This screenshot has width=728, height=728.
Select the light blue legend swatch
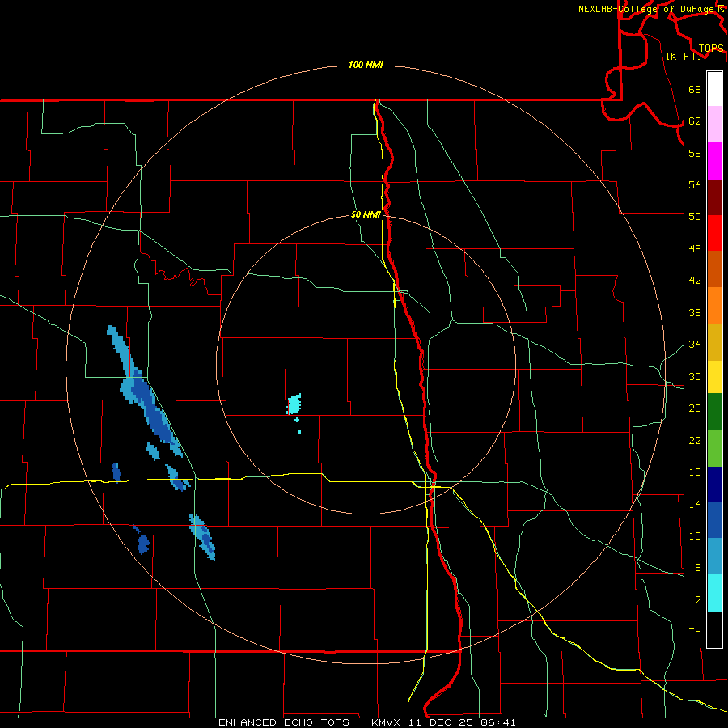(714, 557)
